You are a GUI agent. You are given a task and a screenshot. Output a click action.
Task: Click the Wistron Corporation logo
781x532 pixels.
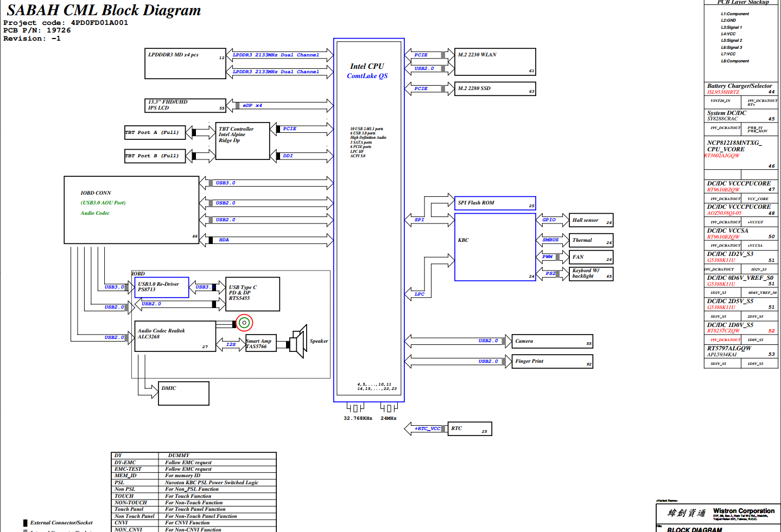687,512
